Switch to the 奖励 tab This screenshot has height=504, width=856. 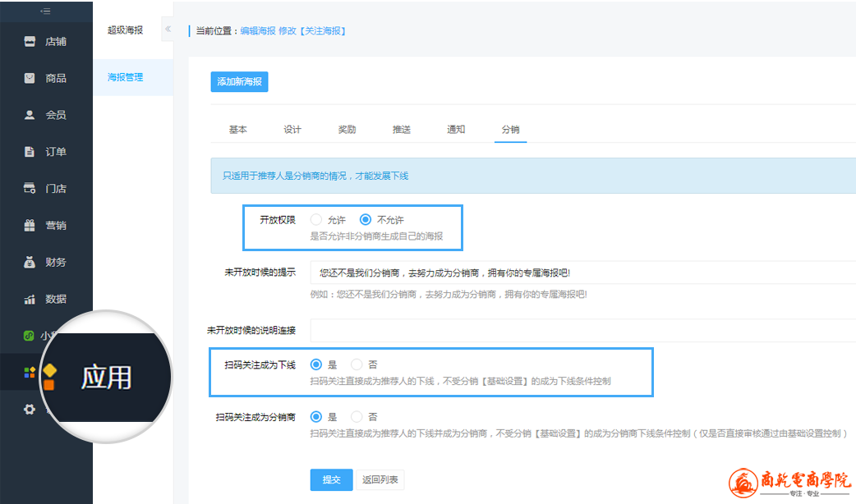(347, 130)
